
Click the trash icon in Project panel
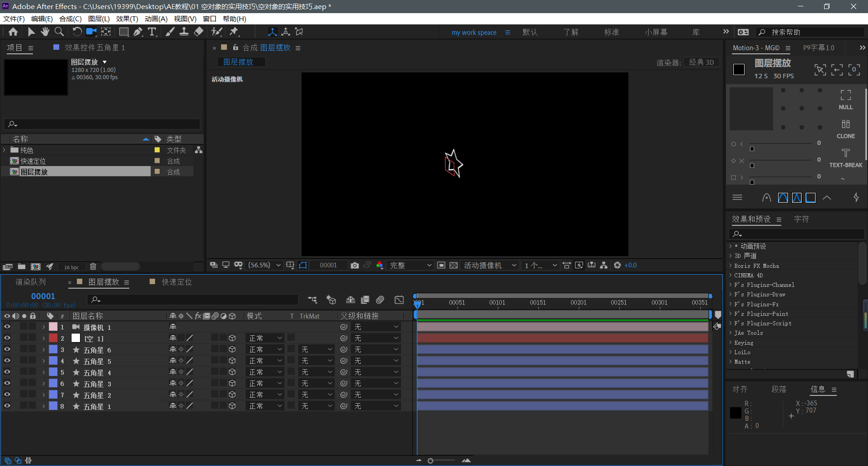[93, 267]
